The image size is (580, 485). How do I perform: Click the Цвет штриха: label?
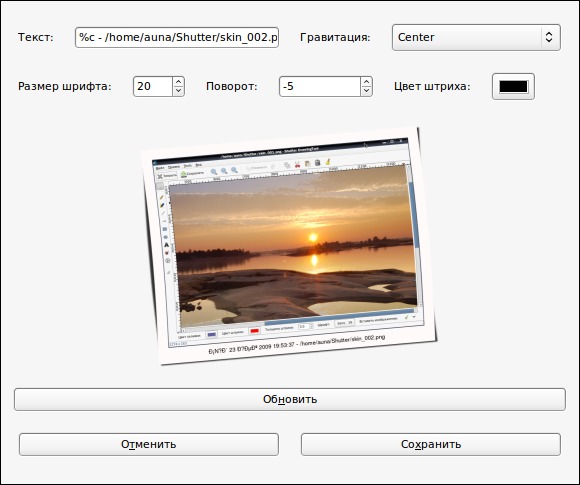[x=432, y=87]
